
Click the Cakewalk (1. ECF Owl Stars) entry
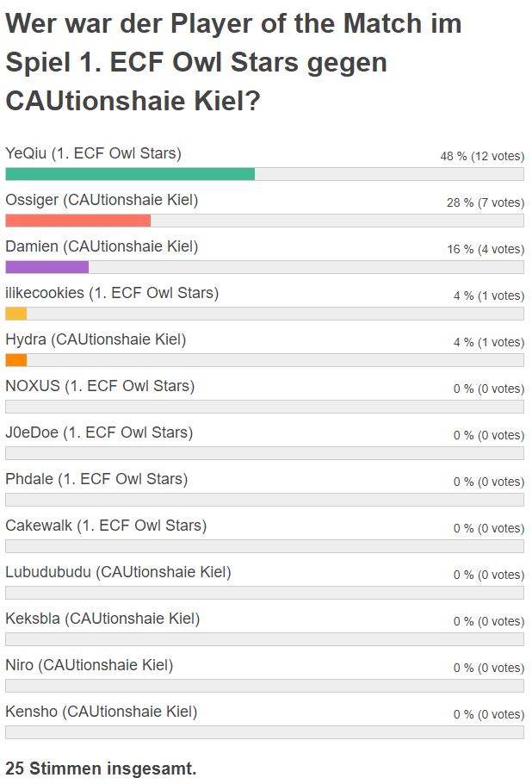[x=106, y=525]
